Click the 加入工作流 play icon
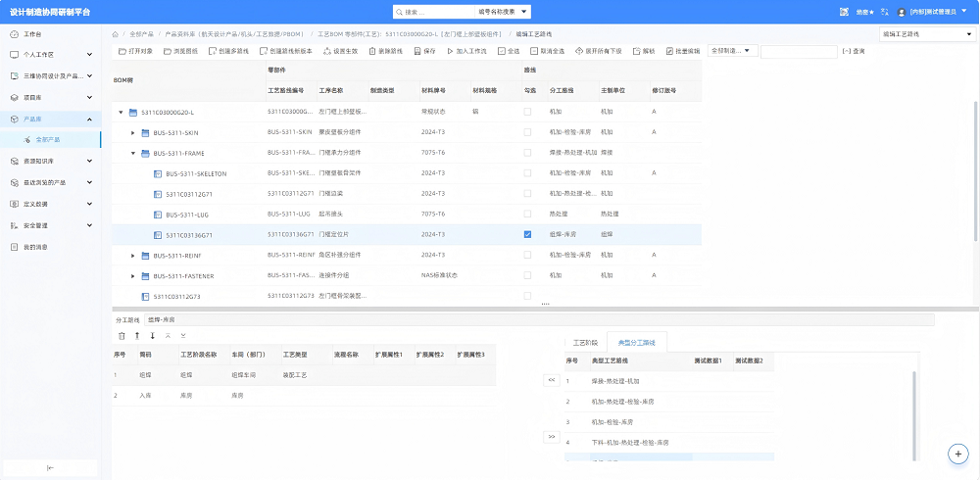Image resolution: width=980 pixels, height=480 pixels. point(450,51)
